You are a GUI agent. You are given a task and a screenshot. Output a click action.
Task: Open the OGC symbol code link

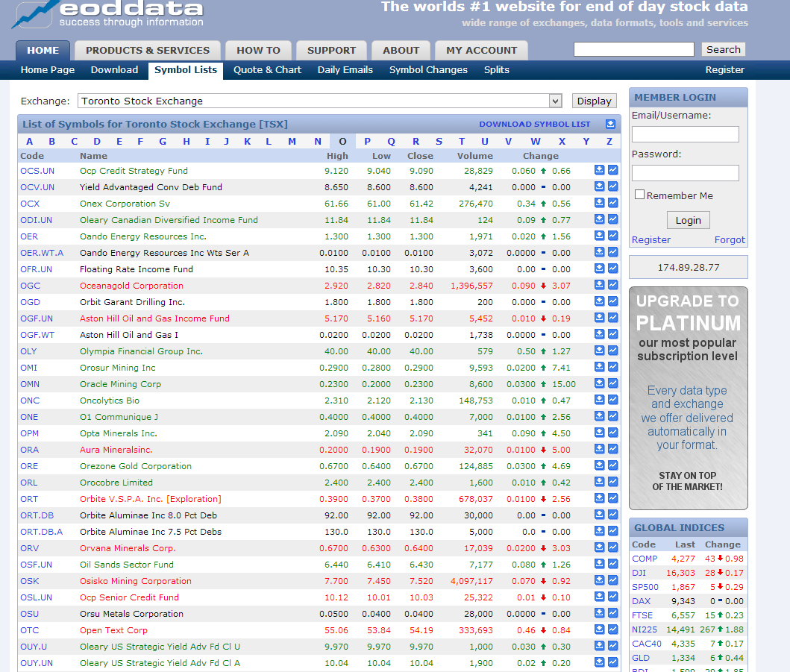pyautogui.click(x=31, y=286)
